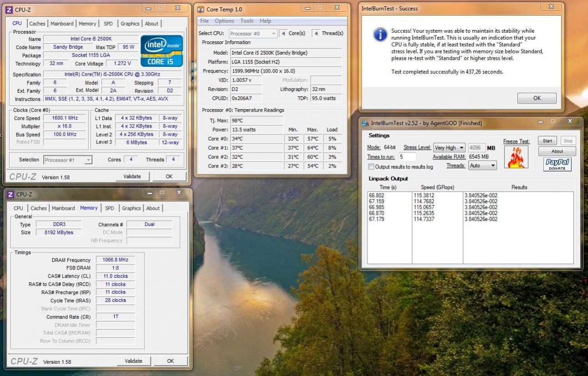Image resolution: width=588 pixels, height=376 pixels.
Task: Click the DRAM Frequency 1066.8 MHz value
Action: pyautogui.click(x=115, y=260)
